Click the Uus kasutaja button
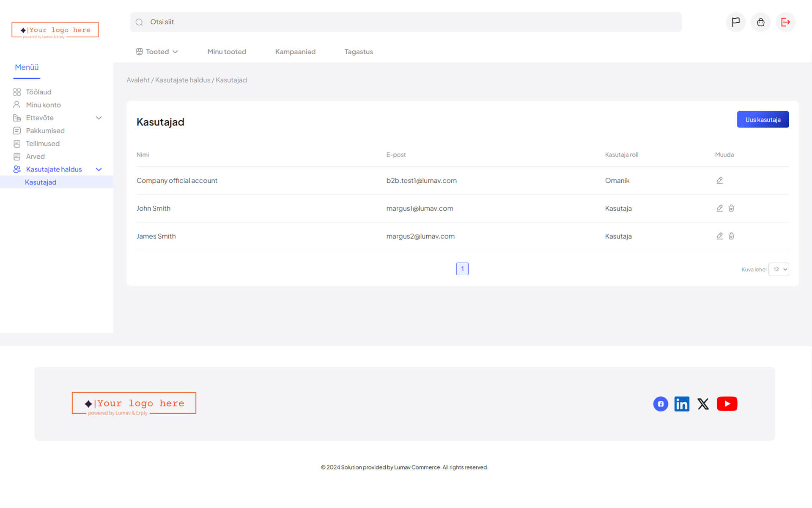The width and height of the screenshot is (812, 508). point(763,120)
